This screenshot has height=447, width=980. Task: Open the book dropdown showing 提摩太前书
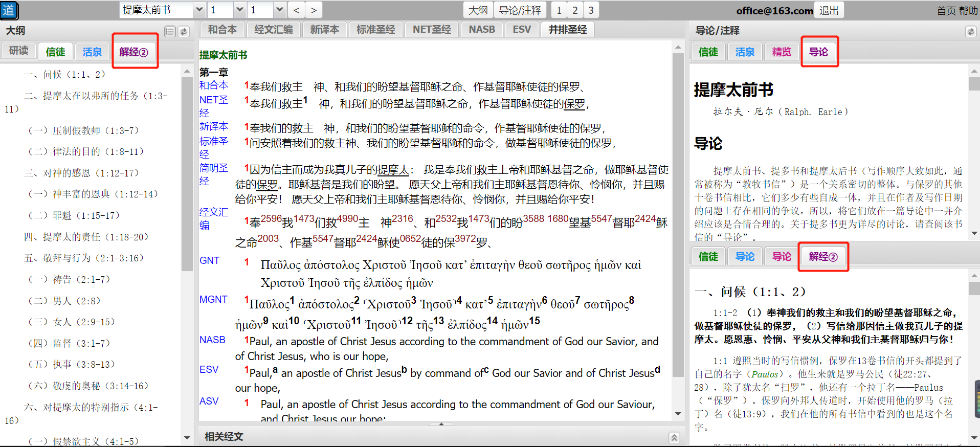(199, 10)
